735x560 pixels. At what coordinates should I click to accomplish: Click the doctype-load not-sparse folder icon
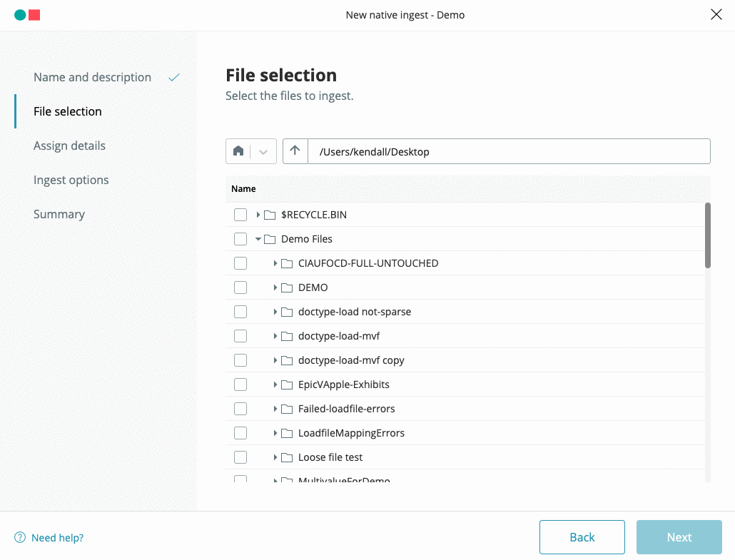(287, 312)
